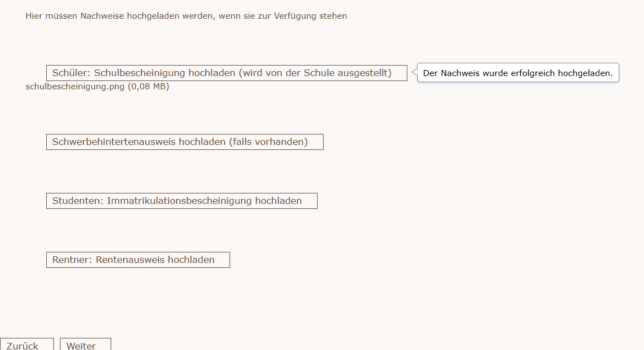Click the uploaded file name schulbescheinigung.png

(75, 87)
